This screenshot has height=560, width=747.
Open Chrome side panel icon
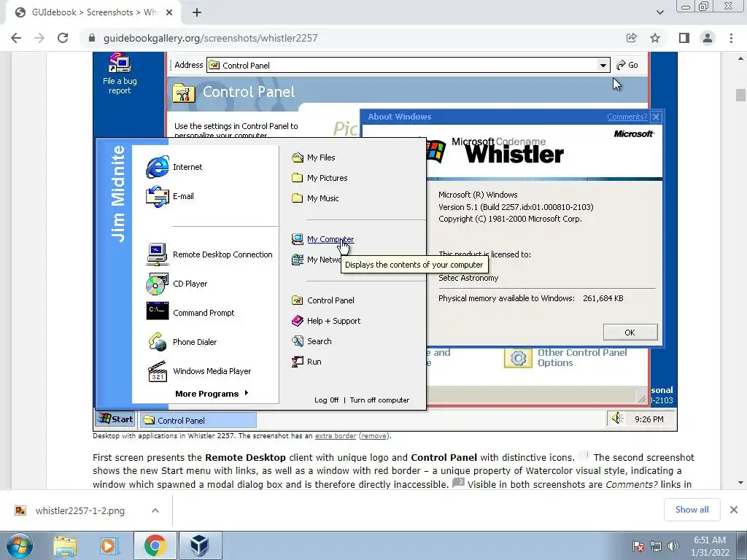(684, 38)
